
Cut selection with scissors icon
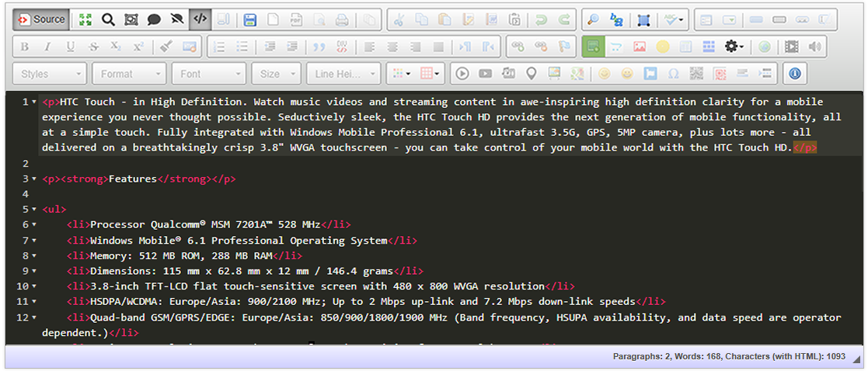pyautogui.click(x=398, y=19)
